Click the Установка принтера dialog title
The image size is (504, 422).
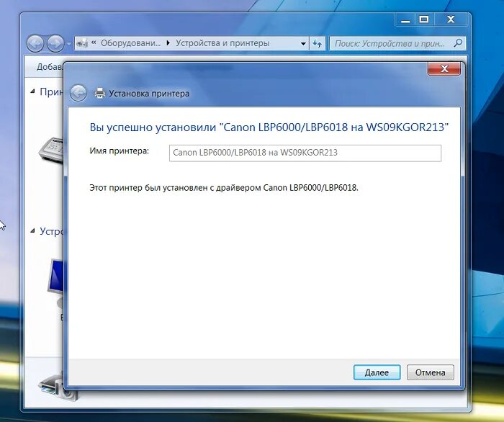click(149, 94)
